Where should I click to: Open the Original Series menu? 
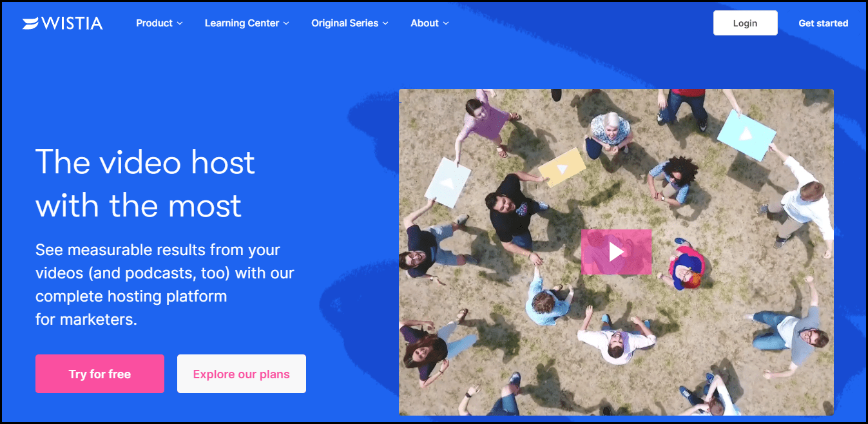(x=350, y=23)
